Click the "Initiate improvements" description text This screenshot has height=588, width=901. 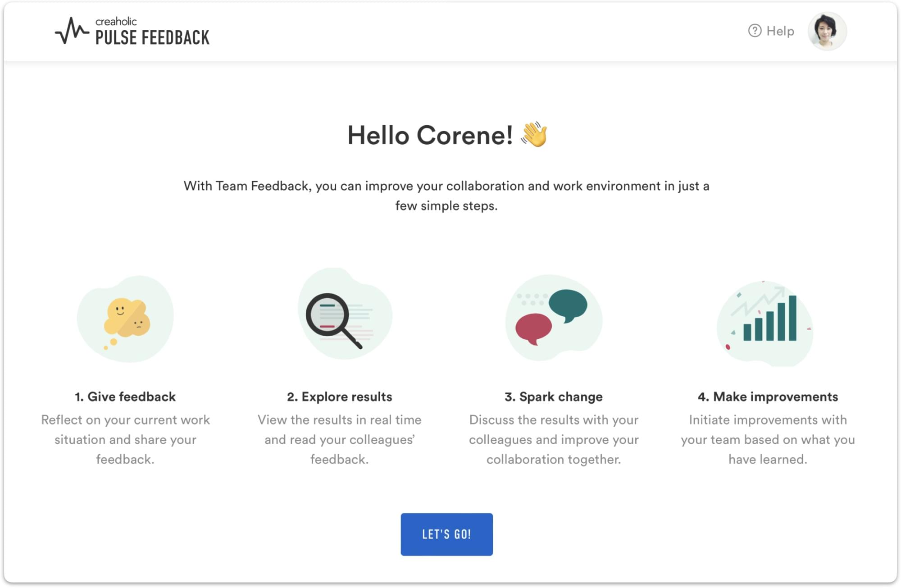(768, 439)
